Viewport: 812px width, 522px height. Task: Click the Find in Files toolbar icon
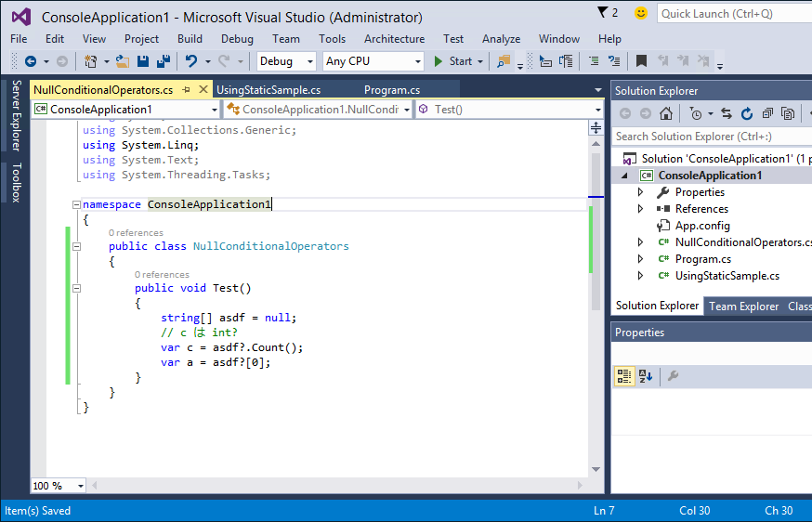click(x=504, y=61)
